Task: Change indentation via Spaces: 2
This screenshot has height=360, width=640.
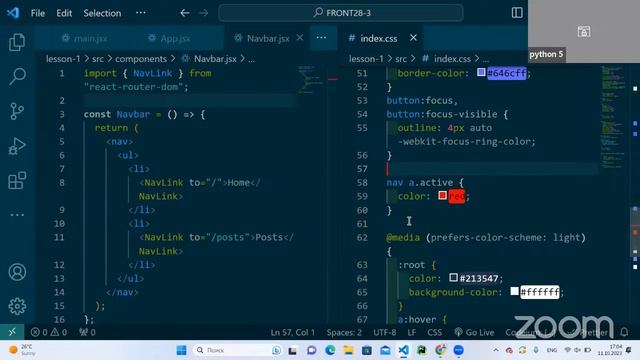Action: tap(344, 332)
